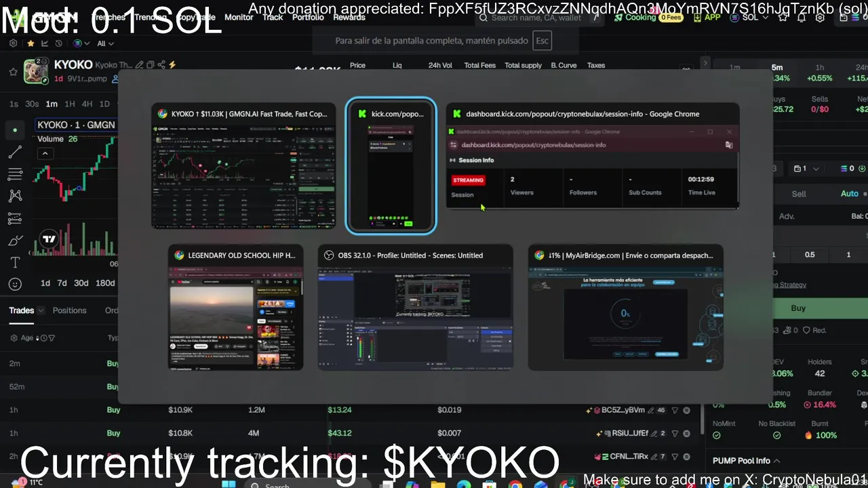The height and width of the screenshot is (488, 868).
Task: Switch to dashboard.kick.com session-info Chrome window
Action: coord(592,156)
